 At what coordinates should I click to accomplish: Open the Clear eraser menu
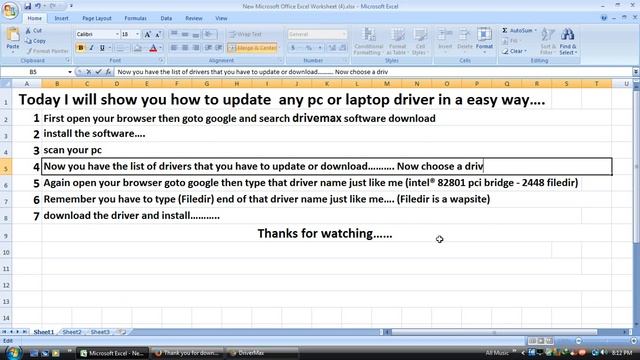point(515,51)
